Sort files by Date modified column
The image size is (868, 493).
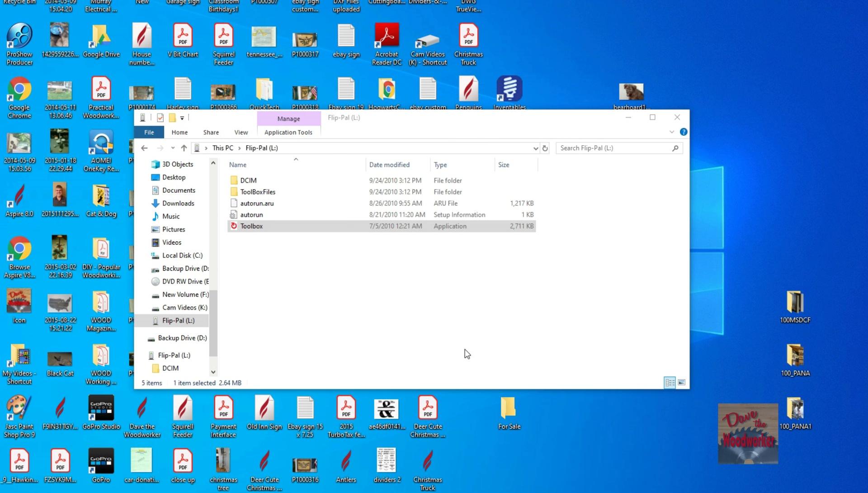[x=389, y=165]
